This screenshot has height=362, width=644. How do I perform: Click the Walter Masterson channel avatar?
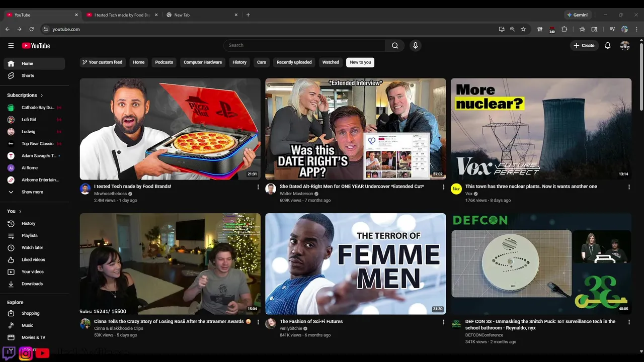coord(271,189)
